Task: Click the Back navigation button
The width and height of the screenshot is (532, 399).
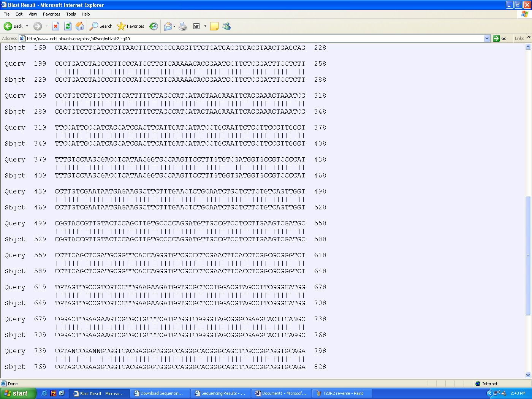Action: point(13,26)
